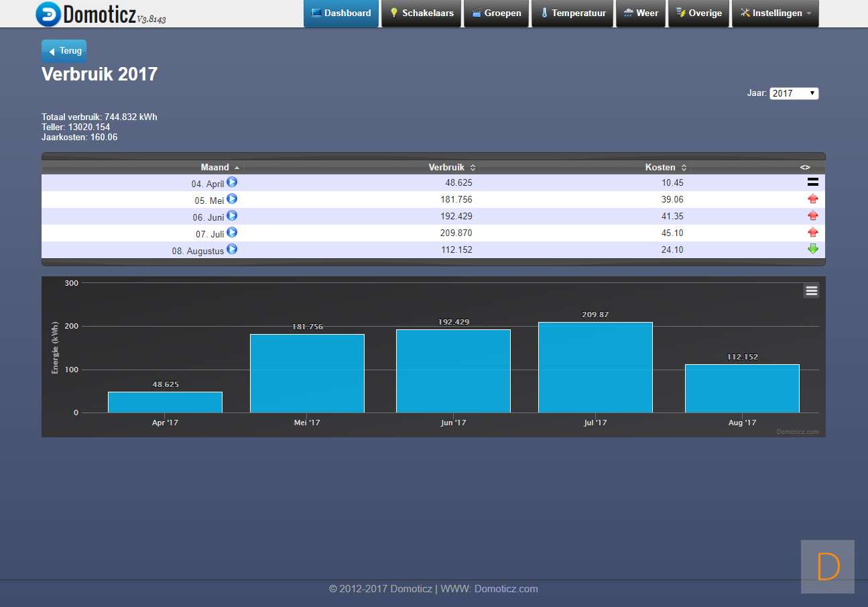The image size is (868, 607).
Task: Open the Weer tab
Action: click(x=640, y=13)
